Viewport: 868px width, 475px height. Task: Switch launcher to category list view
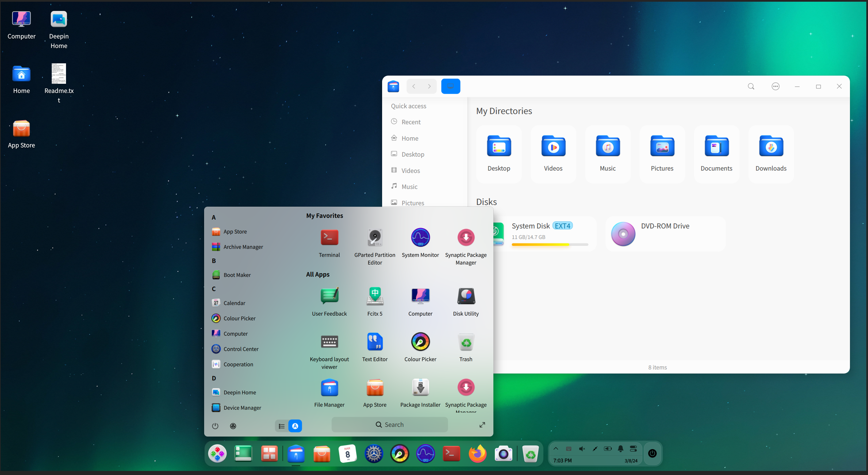[x=282, y=426]
